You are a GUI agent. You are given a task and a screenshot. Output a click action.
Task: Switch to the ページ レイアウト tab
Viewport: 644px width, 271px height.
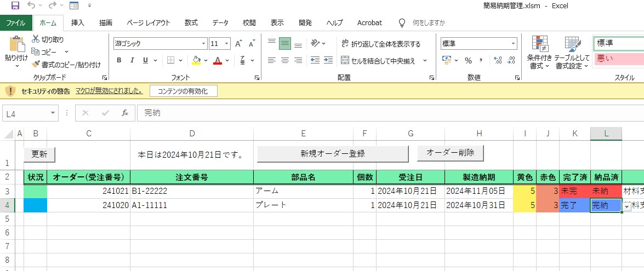pos(149,23)
